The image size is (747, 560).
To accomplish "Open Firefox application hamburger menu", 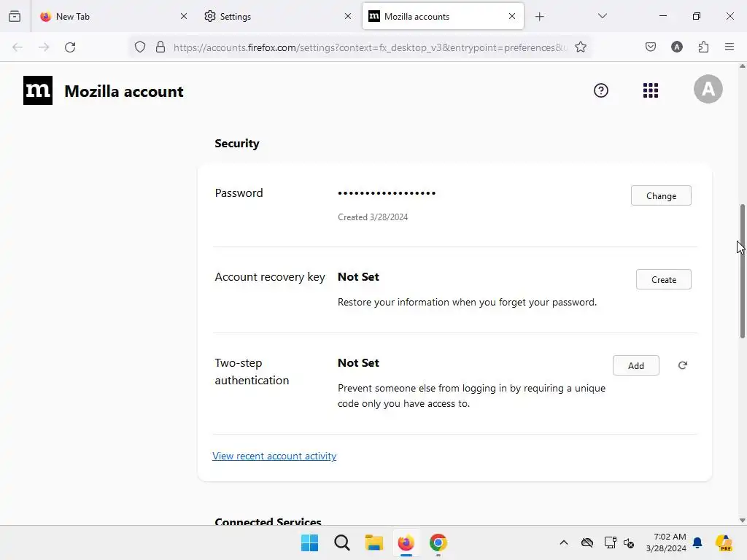I will [x=729, y=47].
